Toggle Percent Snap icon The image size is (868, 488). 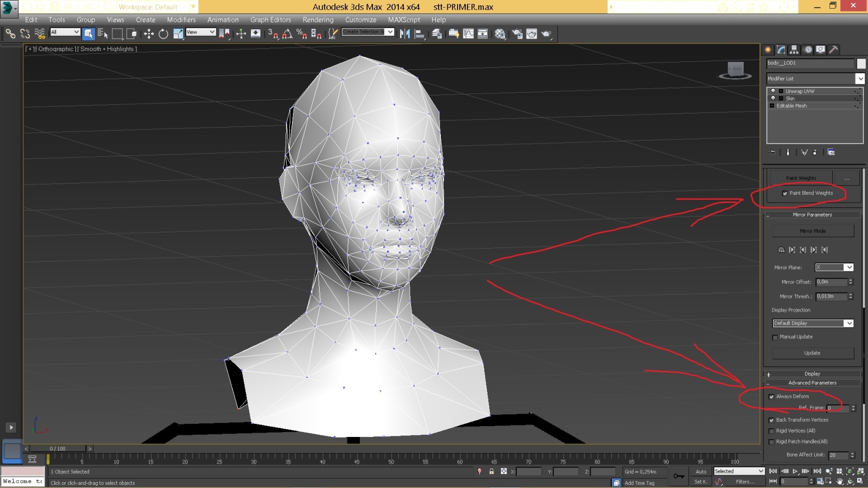pos(302,34)
